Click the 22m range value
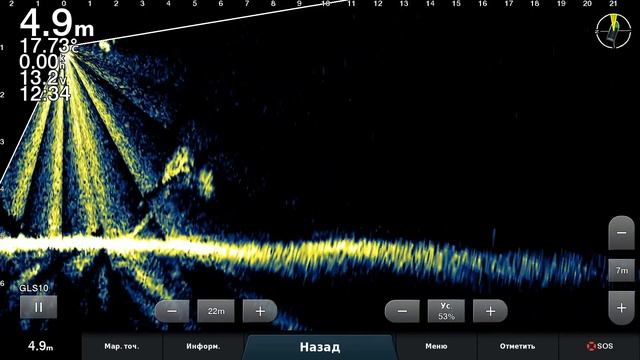The height and width of the screenshot is (360, 640). pos(216,311)
